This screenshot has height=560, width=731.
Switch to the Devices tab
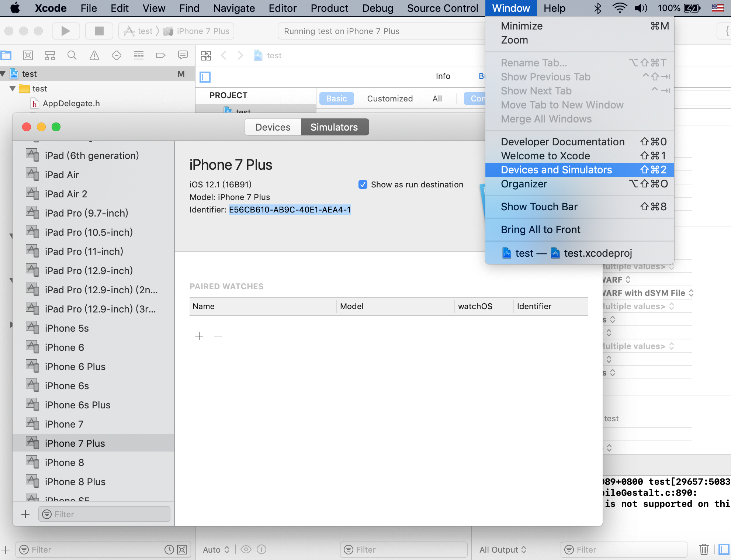(273, 127)
